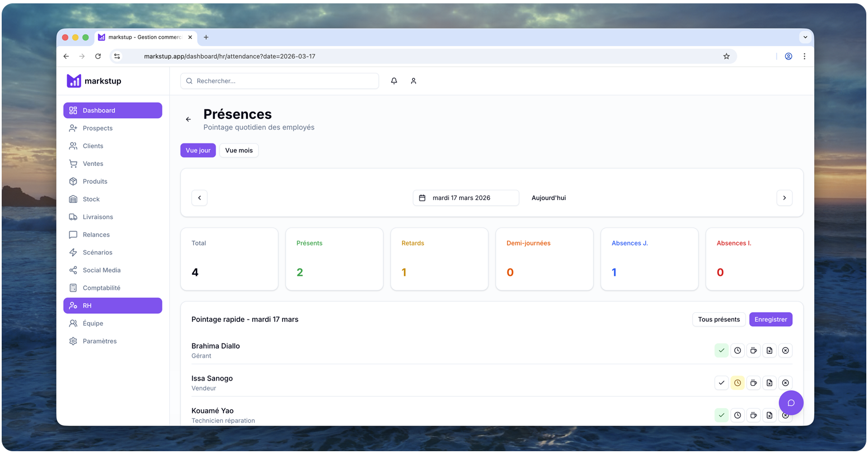Viewport: 868px width, 454px height.
Task: Click inside the Rechercher search field
Action: (279, 81)
